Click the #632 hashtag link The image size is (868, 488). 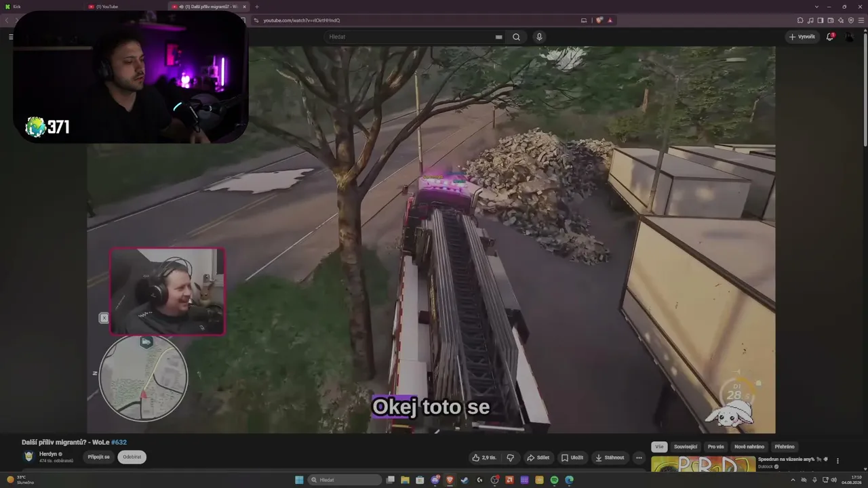[x=119, y=443]
